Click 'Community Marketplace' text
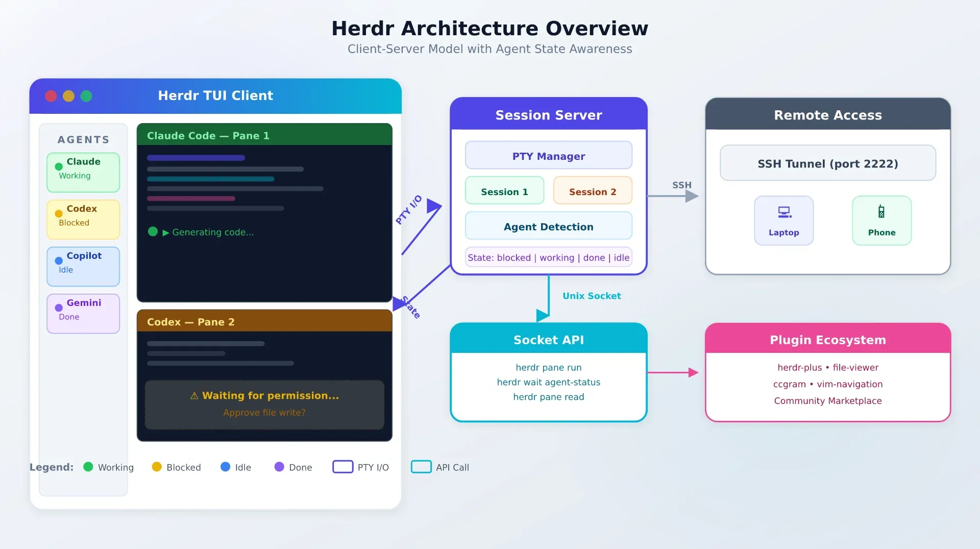Image resolution: width=980 pixels, height=549 pixels. pos(828,401)
